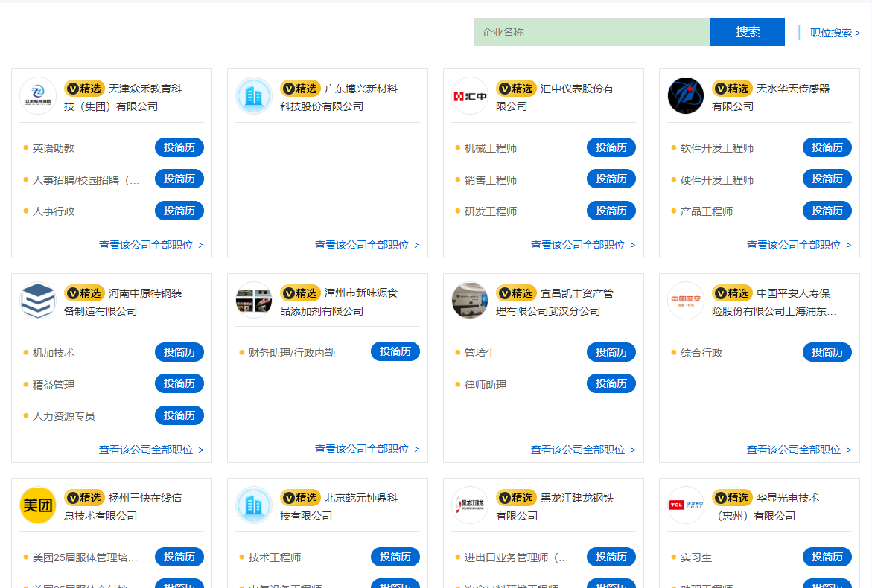
Task: Click 投简历 next to 机械工程师
Action: tap(611, 147)
